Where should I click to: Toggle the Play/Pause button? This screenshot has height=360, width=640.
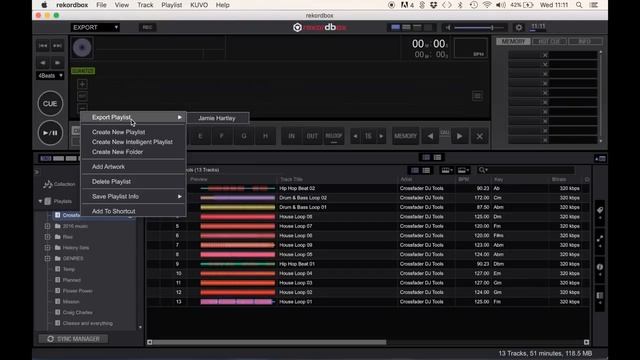coord(50,133)
